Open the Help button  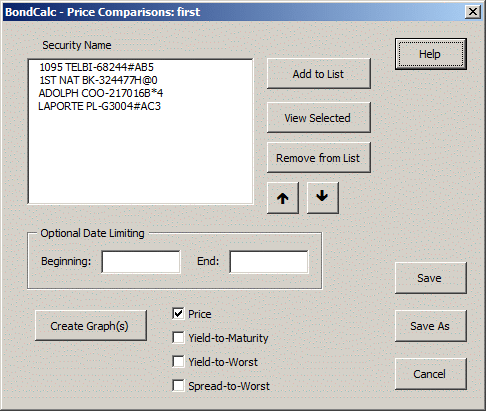[x=431, y=54]
